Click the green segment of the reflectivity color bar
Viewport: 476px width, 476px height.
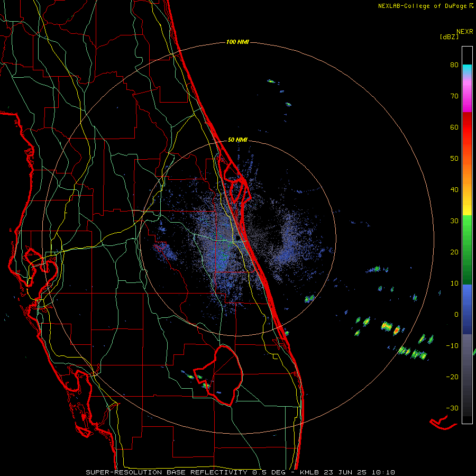tap(467, 250)
